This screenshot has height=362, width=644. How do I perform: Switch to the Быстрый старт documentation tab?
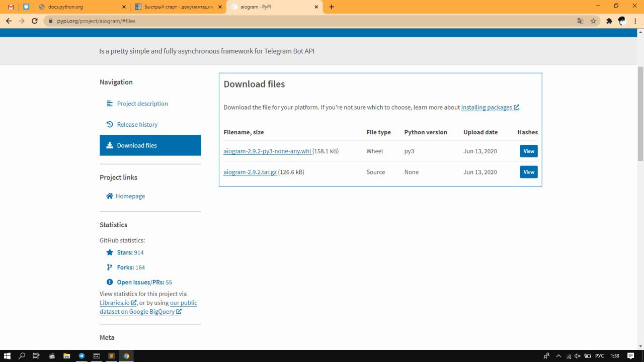coord(178,7)
